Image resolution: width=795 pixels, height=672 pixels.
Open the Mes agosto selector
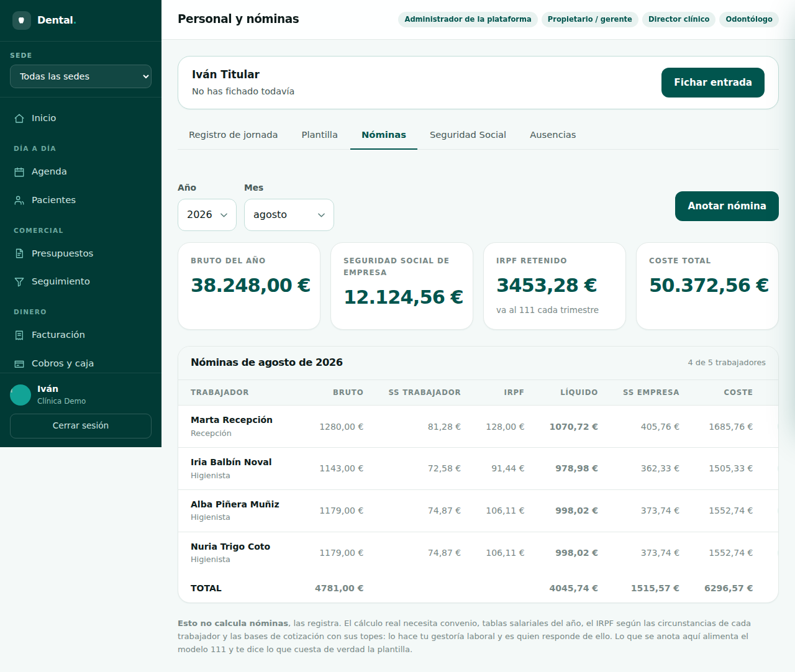tap(289, 215)
